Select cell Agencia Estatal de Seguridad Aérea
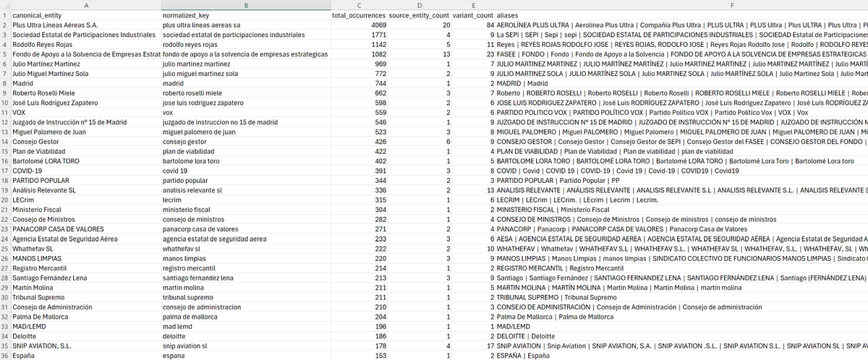Viewport: 868px width, 360px height. tap(85, 239)
